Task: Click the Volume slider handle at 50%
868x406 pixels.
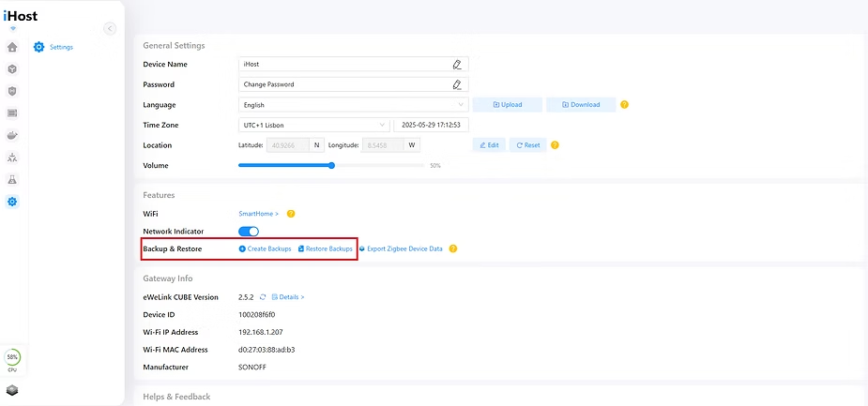Action: coord(331,165)
